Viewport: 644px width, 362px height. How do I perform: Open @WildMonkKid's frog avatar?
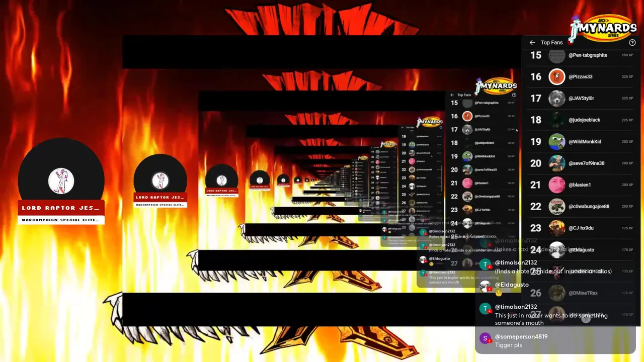click(556, 142)
